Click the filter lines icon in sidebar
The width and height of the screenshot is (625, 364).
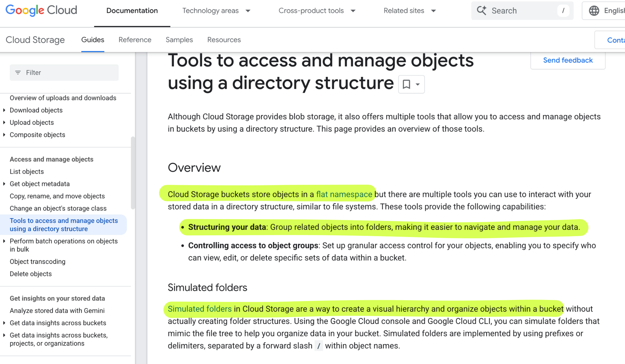[x=18, y=72]
